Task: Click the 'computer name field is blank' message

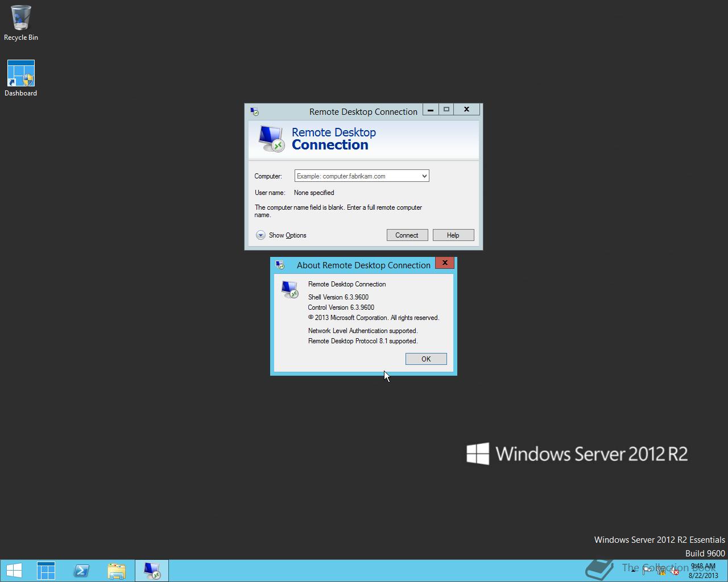Action: [x=338, y=211]
